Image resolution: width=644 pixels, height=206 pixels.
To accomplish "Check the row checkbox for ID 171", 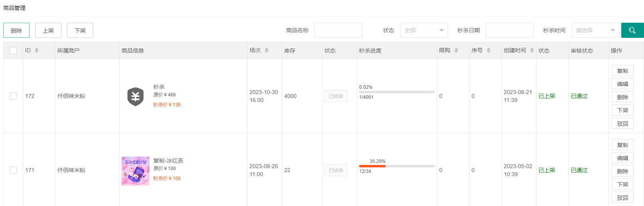I will click(13, 170).
